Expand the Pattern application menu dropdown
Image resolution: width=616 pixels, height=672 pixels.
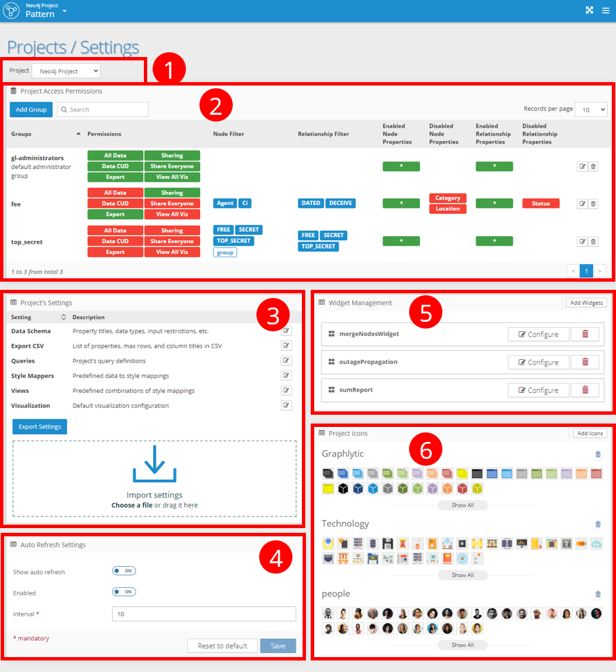tap(64, 12)
